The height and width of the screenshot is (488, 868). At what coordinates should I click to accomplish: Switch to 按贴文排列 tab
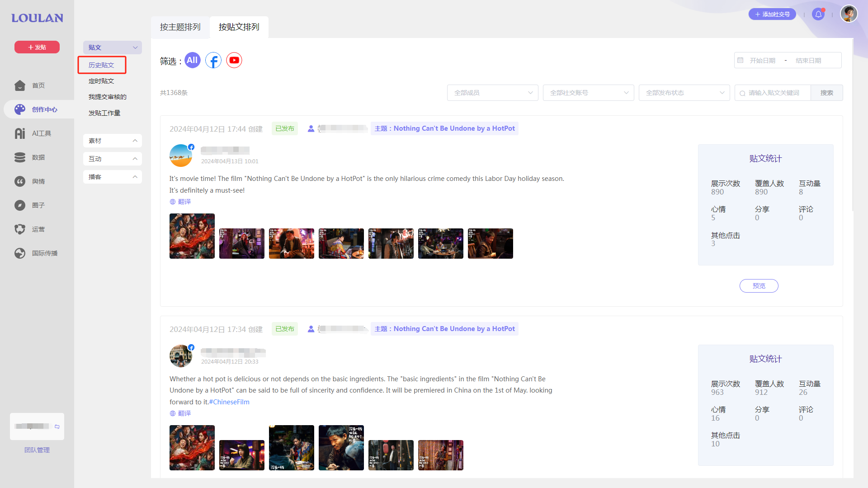point(239,27)
